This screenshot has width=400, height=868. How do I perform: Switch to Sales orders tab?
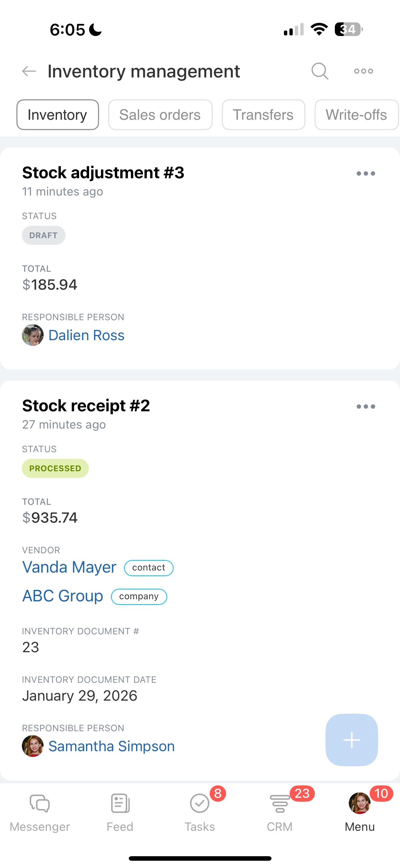pyautogui.click(x=160, y=115)
